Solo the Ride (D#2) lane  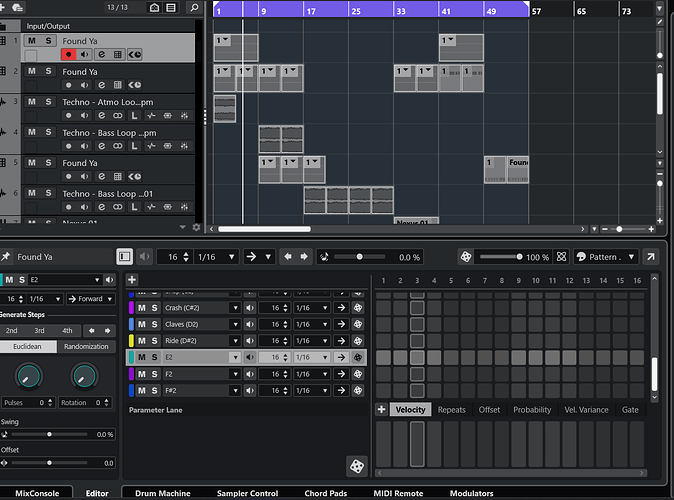[154, 341]
